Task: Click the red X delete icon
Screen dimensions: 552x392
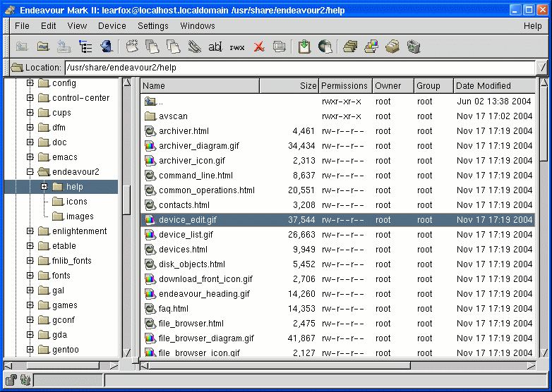Action: pyautogui.click(x=259, y=47)
